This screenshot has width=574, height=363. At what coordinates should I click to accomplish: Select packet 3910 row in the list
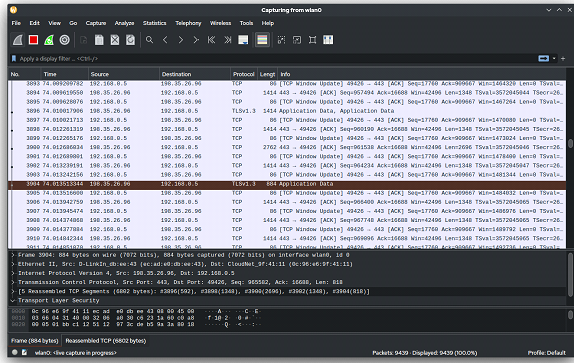coord(287,238)
